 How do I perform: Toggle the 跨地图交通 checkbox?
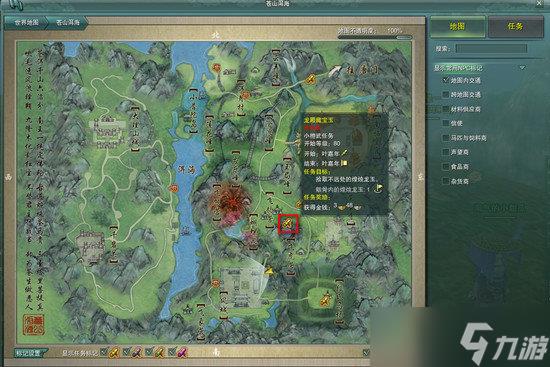click(446, 95)
